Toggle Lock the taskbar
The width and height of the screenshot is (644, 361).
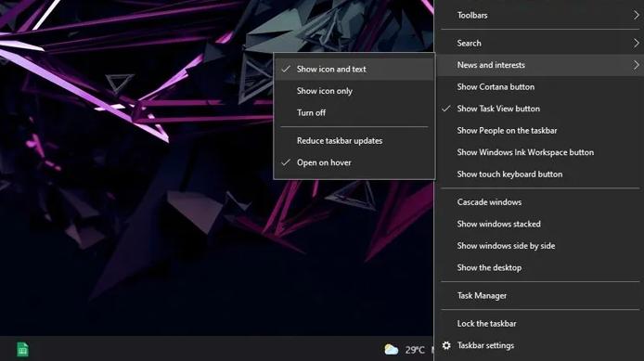[540, 323]
